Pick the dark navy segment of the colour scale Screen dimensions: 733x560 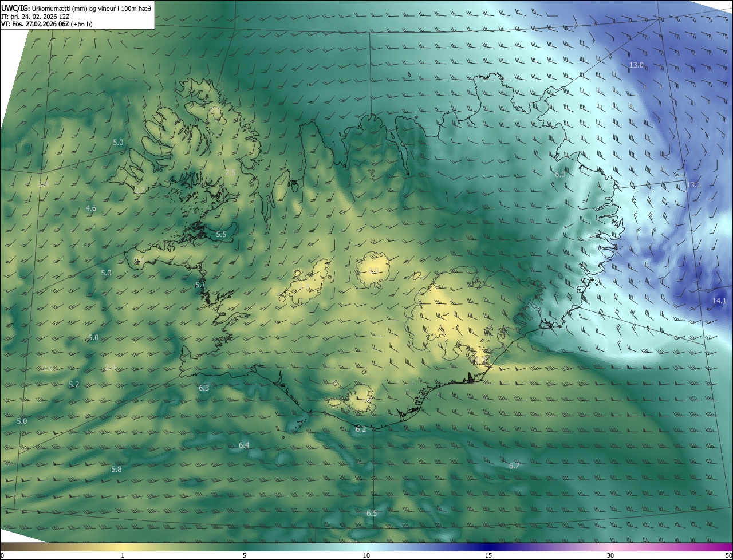pyautogui.click(x=488, y=547)
